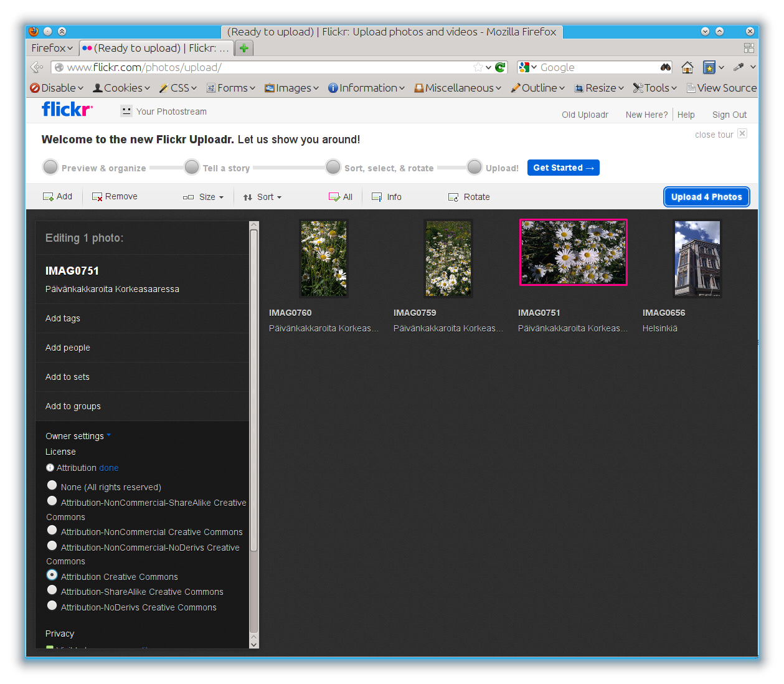
Task: Click Add to sets in the sidebar
Action: point(67,377)
